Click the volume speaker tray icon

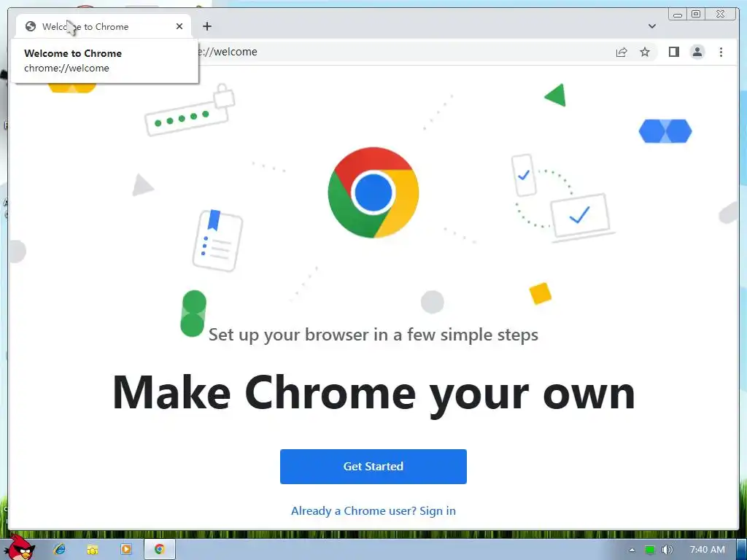667,550
